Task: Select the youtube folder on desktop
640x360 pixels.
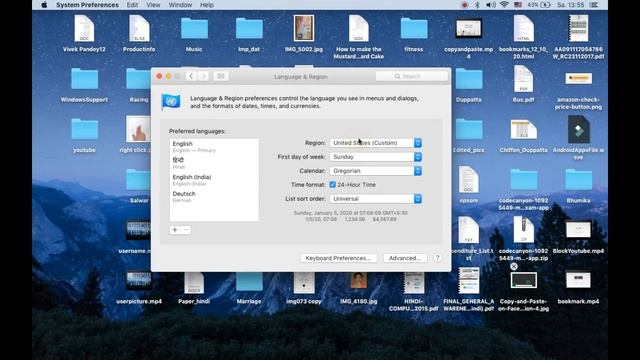Action: pyautogui.click(x=84, y=129)
